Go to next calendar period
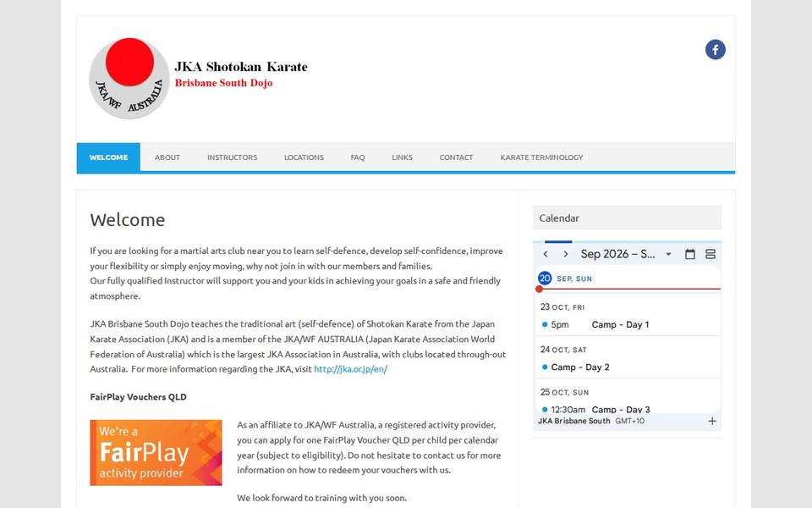 [566, 254]
